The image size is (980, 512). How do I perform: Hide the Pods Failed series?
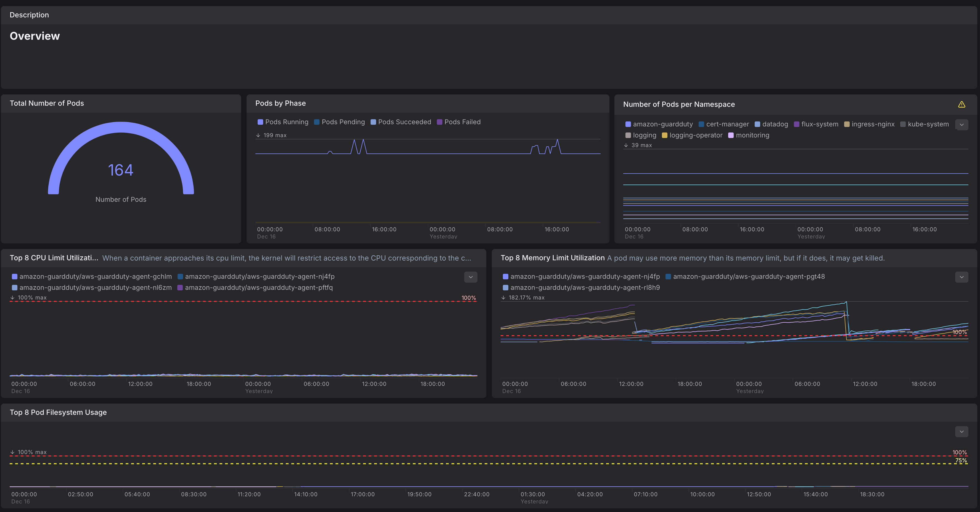point(462,122)
